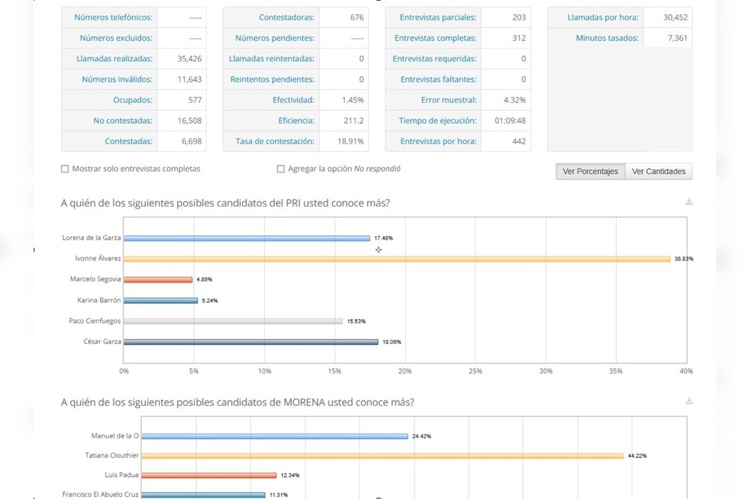Click the Lorena de la Garza bar
Screen dimensions: 750x499
click(246, 238)
